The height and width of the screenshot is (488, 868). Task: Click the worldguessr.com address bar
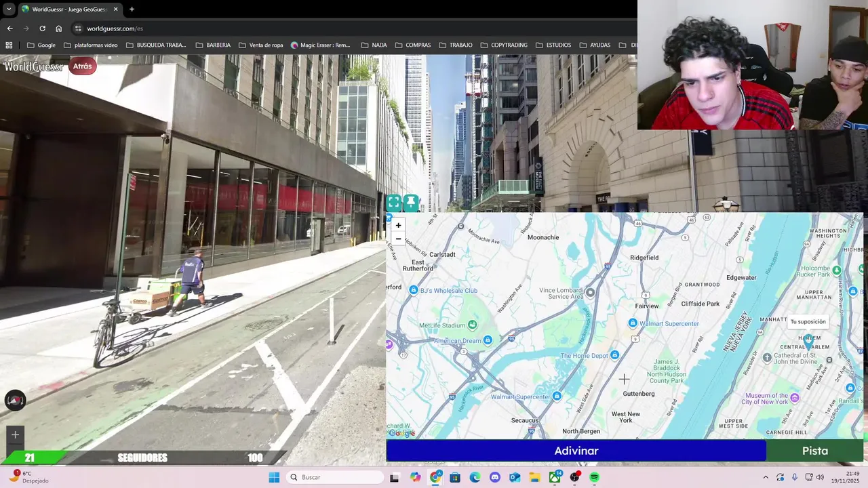[353, 28]
